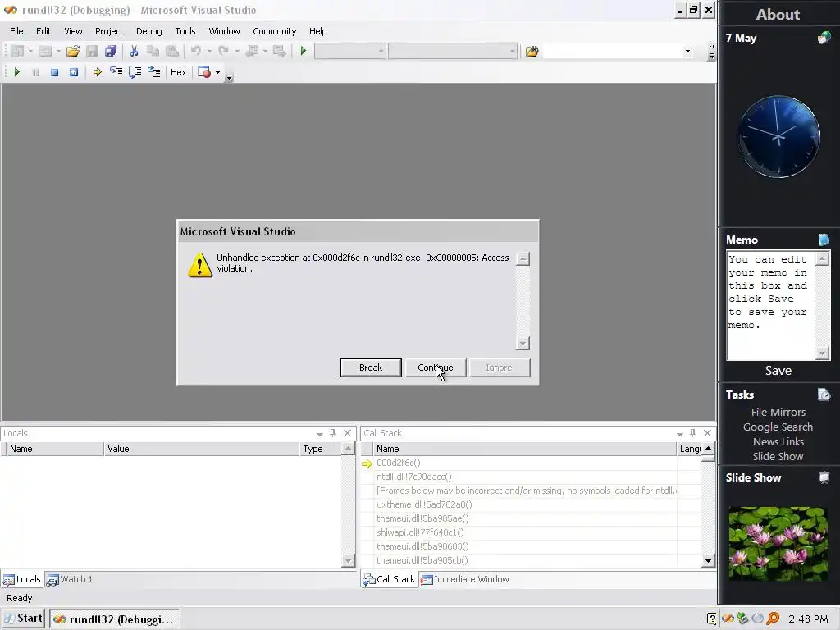The image size is (840, 630).
Task: Select call stack row uxtheme.dll!5ad782a0()
Action: (424, 504)
